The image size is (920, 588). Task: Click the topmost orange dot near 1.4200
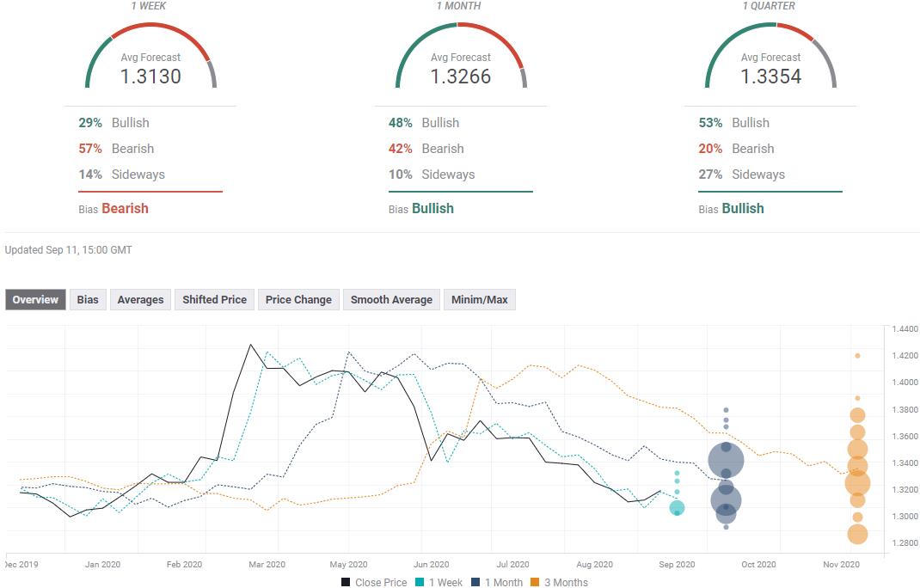pos(857,356)
